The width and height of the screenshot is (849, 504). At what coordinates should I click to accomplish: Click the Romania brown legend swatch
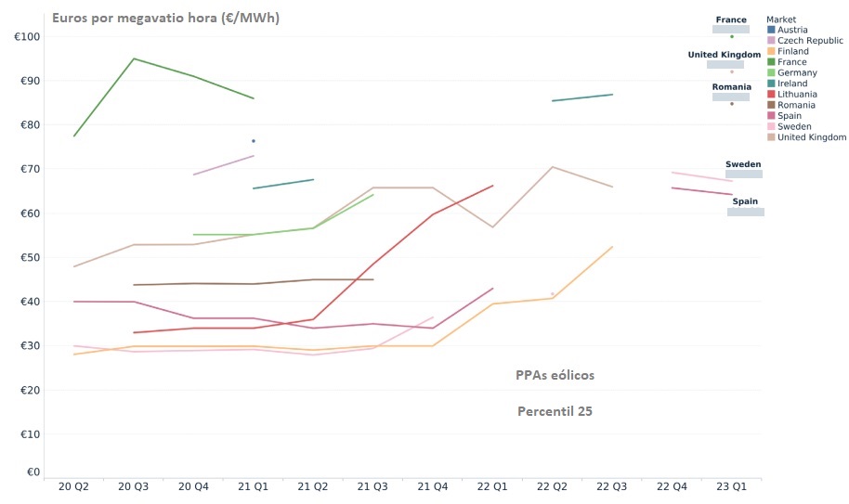tap(771, 105)
